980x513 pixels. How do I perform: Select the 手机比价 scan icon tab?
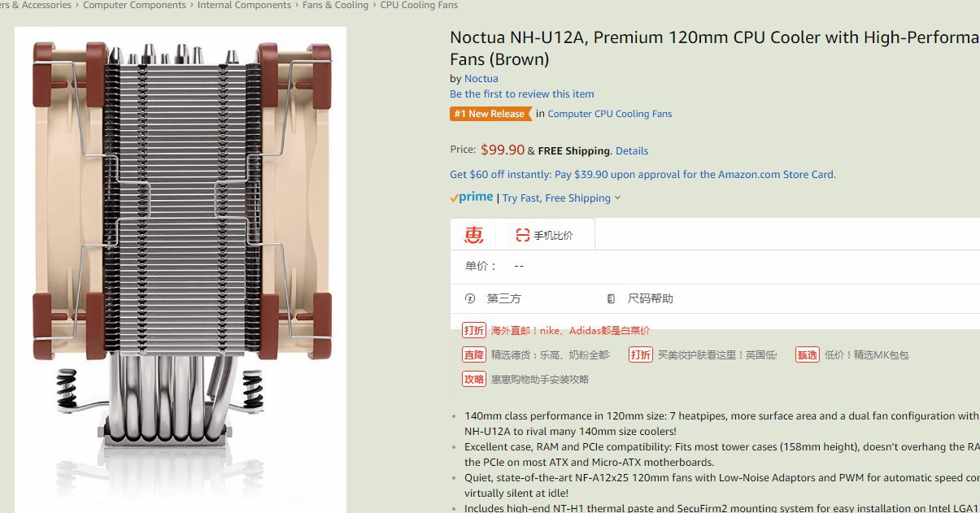pyautogui.click(x=522, y=236)
